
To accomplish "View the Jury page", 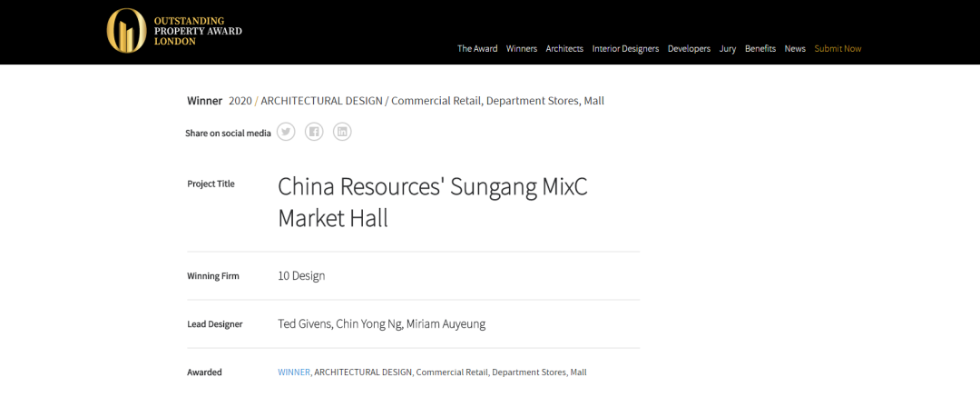I will coord(728,49).
